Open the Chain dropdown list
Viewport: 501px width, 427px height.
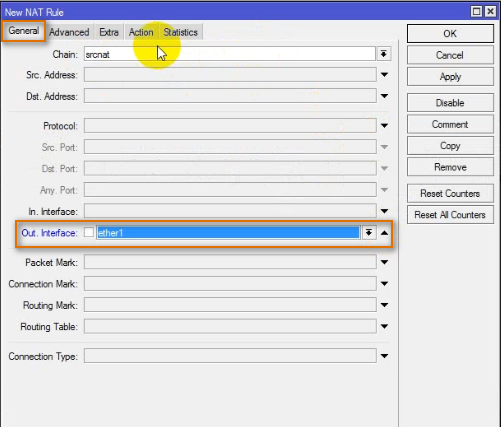coord(384,54)
